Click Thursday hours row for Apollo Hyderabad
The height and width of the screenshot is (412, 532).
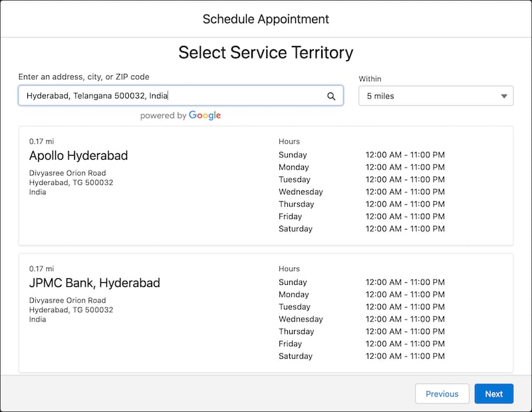(362, 204)
